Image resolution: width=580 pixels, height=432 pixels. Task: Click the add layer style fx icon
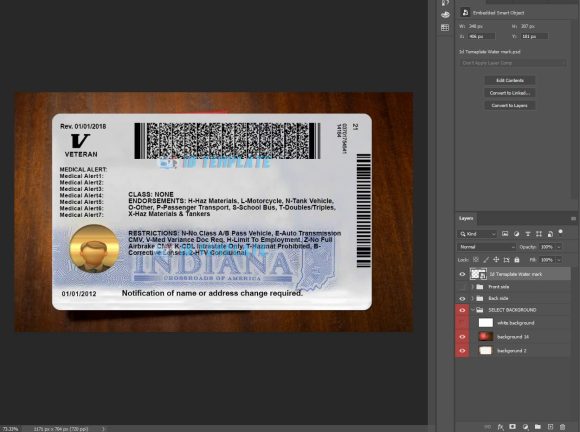pyautogui.click(x=500, y=427)
